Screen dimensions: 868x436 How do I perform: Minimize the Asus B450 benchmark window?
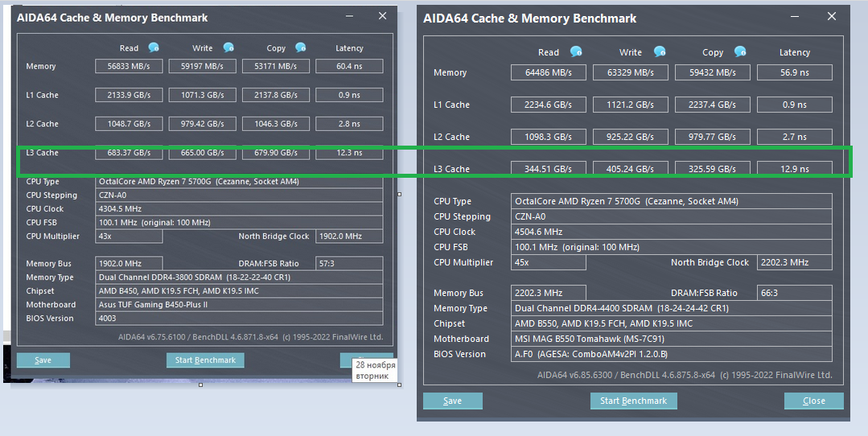(x=350, y=16)
